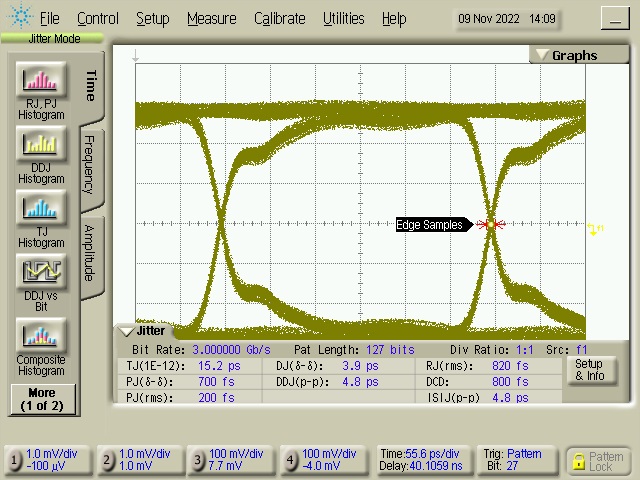The image size is (640, 480).
Task: Collapse the Jitter results panel
Action: coord(126,331)
